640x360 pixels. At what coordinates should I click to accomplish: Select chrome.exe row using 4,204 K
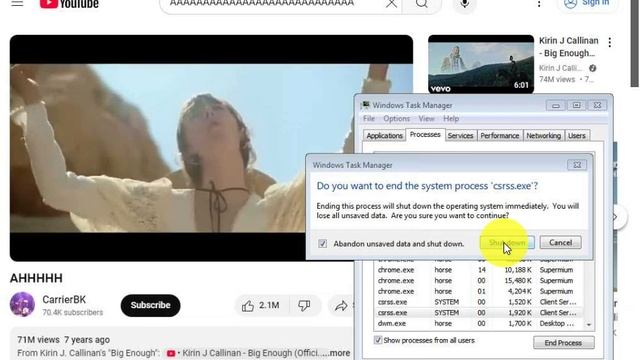pyautogui.click(x=478, y=291)
